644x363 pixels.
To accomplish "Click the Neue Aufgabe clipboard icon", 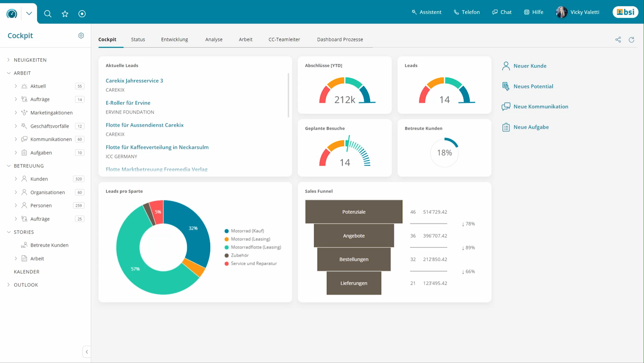I will click(x=506, y=127).
